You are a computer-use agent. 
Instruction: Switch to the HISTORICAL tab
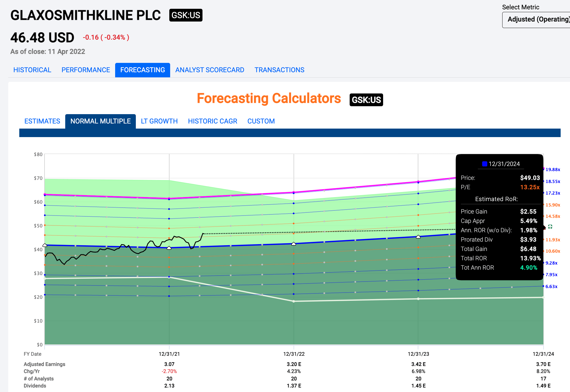point(32,70)
